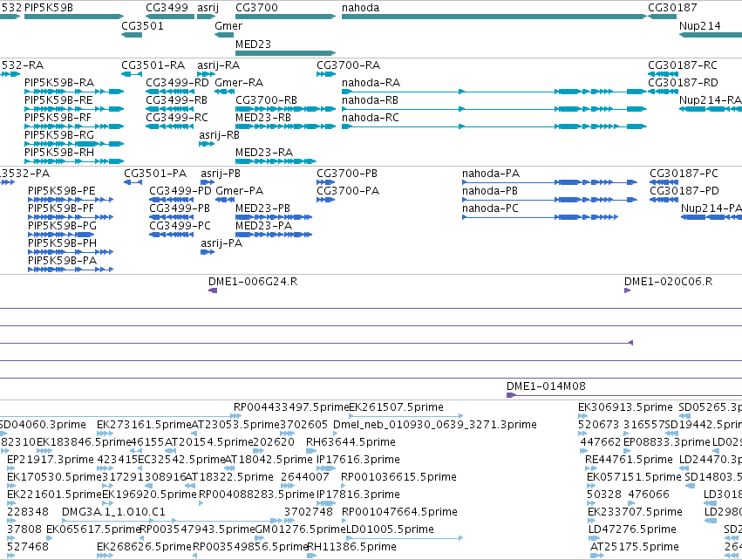Select the CG30187-RC transcript
This screenshot has width=742, height=560.
[x=663, y=74]
